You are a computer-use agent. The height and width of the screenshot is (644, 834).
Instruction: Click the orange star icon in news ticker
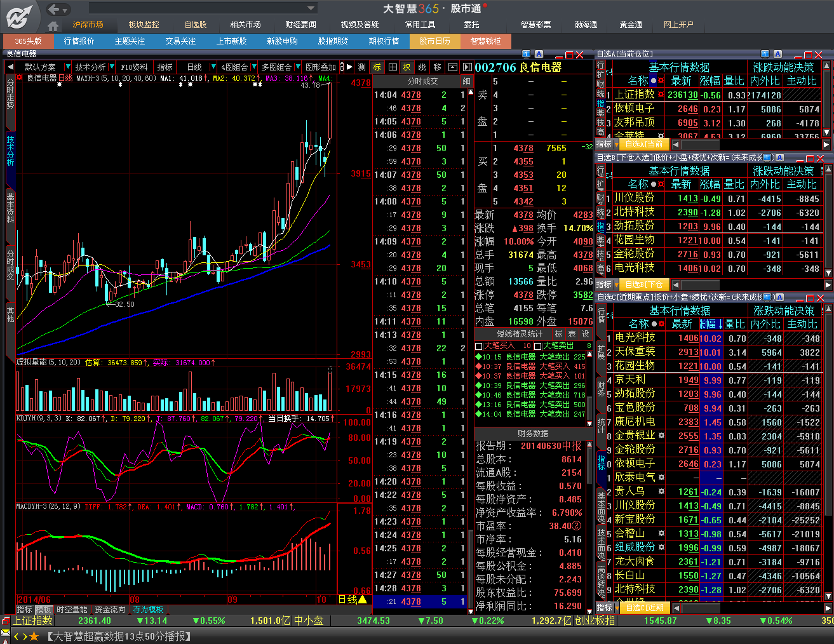[34, 636]
